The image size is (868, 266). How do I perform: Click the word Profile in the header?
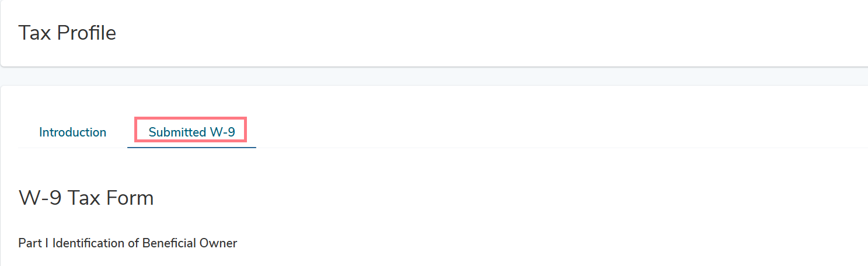pos(85,33)
